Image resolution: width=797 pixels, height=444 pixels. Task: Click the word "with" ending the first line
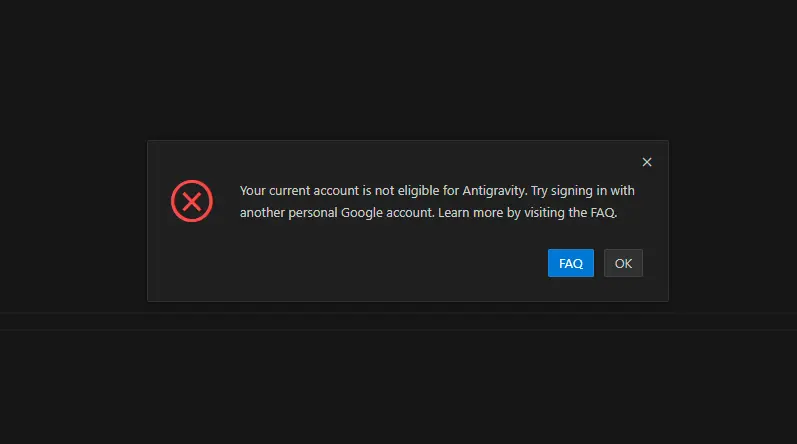click(623, 190)
